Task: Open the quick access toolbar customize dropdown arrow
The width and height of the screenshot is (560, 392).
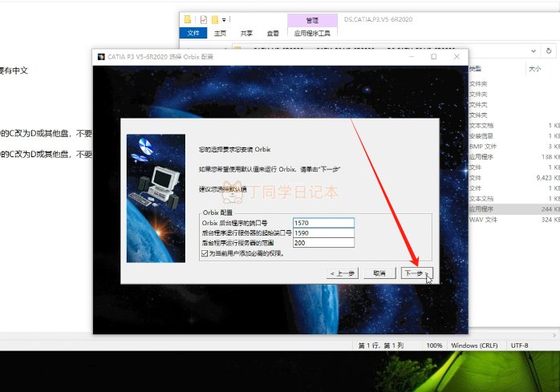Action: click(x=224, y=20)
